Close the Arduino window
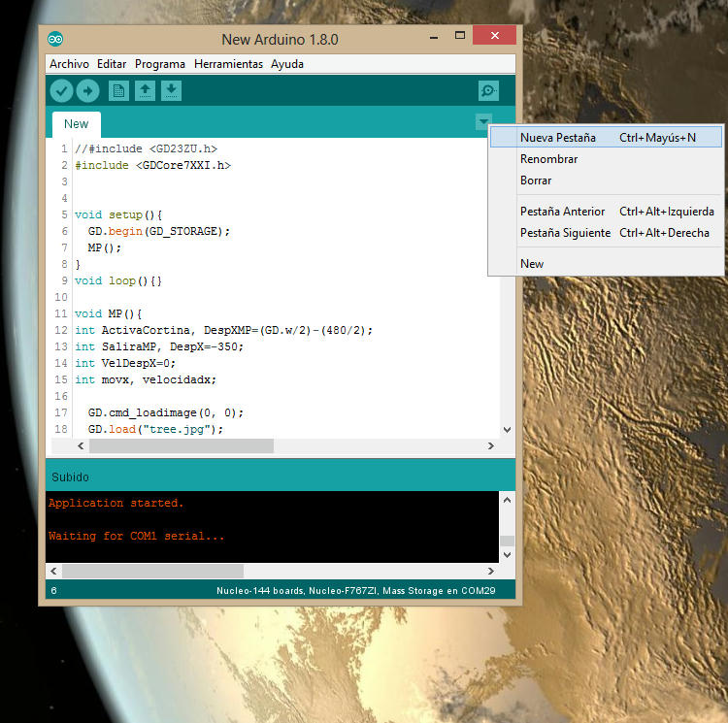Screen dimensions: 728x723 (x=494, y=35)
